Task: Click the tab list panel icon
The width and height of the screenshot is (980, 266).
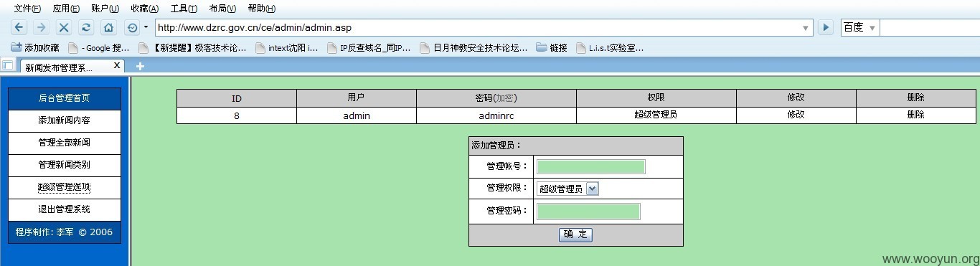Action: pyautogui.click(x=8, y=66)
